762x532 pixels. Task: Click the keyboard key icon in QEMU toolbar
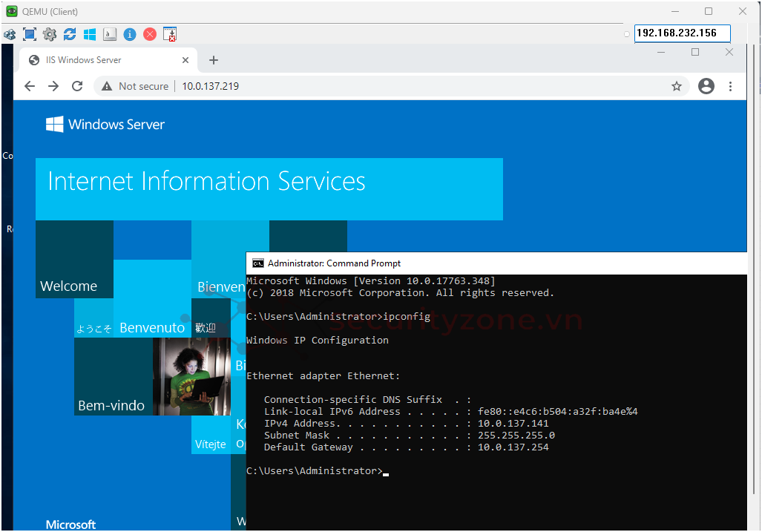coord(110,34)
